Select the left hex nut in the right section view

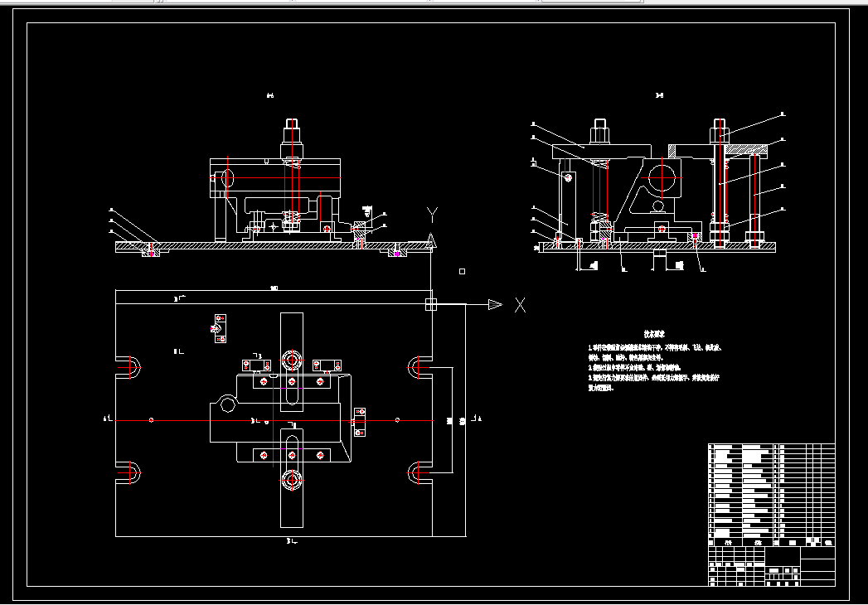point(600,136)
